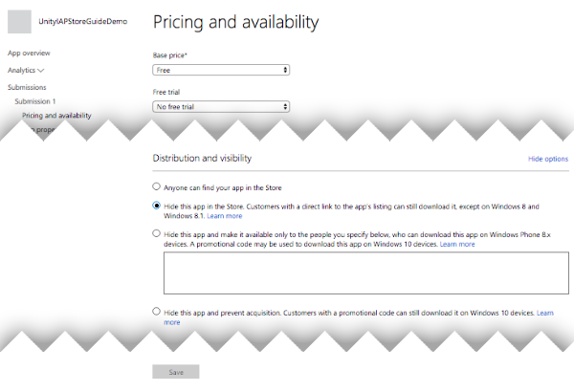The width and height of the screenshot is (574, 392).
Task: Open the Submissions sidebar section
Action: tap(27, 87)
